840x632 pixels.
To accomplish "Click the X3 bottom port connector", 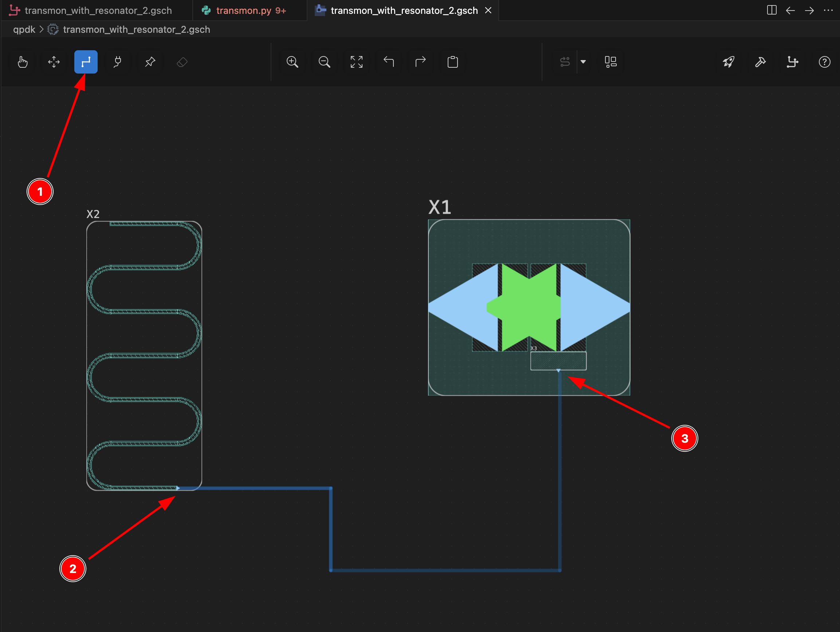I will tap(558, 371).
